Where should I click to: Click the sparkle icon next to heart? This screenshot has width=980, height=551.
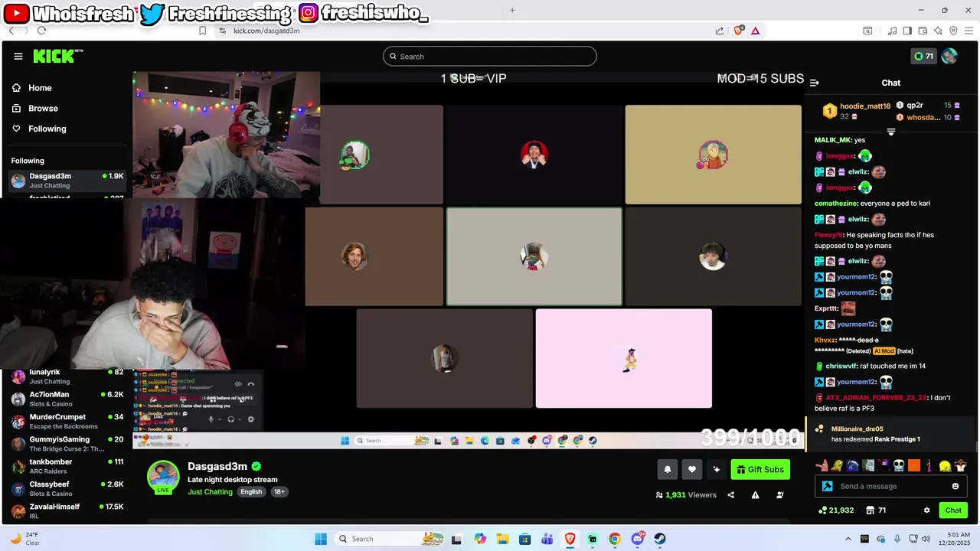click(717, 470)
